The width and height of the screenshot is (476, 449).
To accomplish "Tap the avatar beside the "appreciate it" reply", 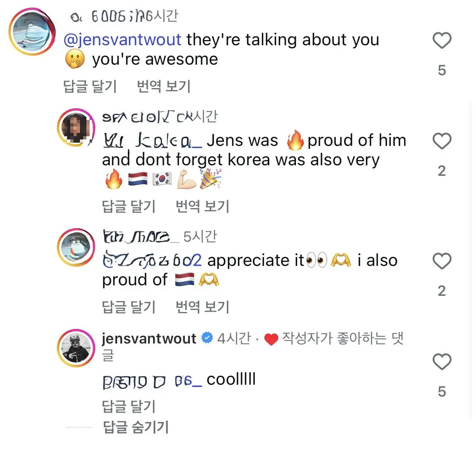I will click(76, 247).
